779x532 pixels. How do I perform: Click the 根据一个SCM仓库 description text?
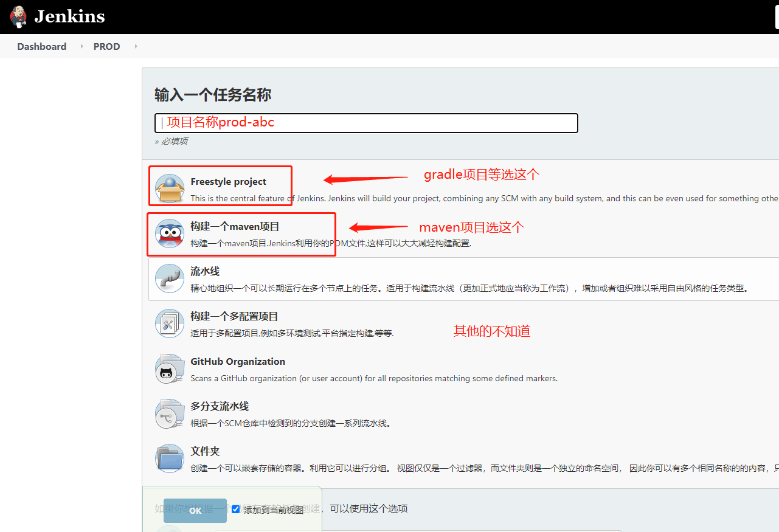pyautogui.click(x=291, y=423)
